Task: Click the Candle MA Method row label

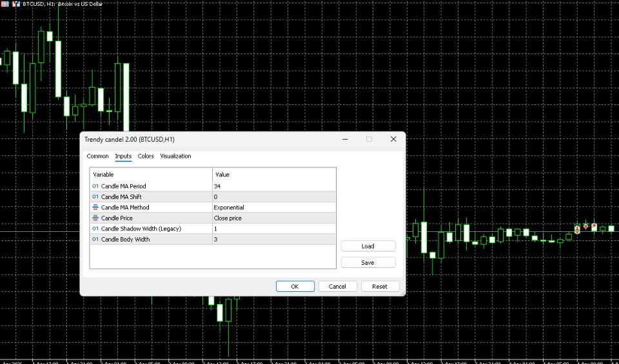Action: pos(125,207)
